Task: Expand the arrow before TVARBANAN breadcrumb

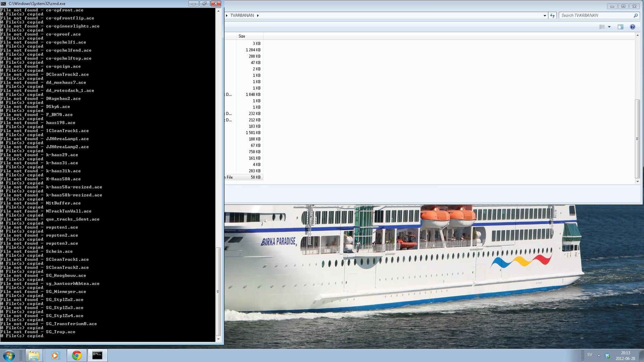Action: [227, 15]
